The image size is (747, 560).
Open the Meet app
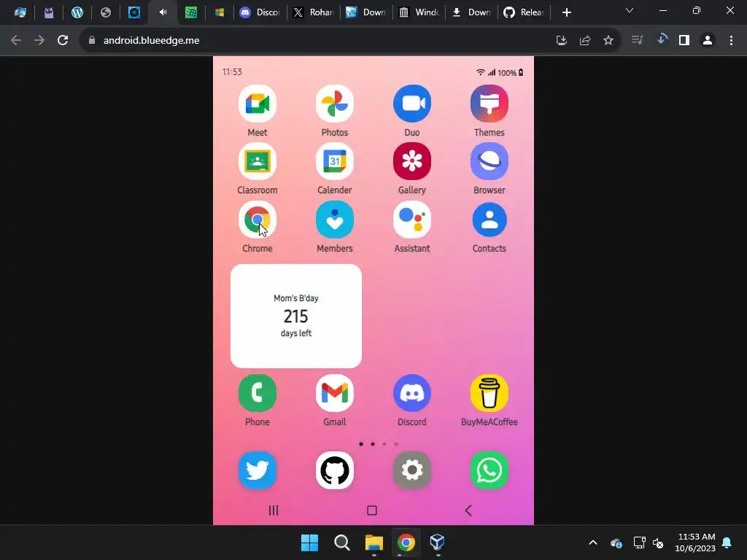[x=258, y=104]
